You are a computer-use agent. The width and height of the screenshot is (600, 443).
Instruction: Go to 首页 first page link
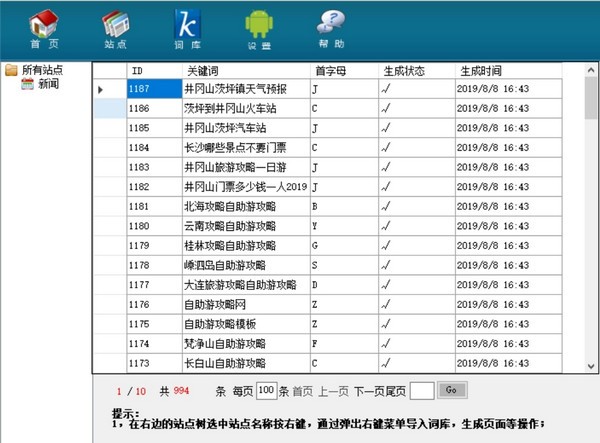(x=302, y=390)
